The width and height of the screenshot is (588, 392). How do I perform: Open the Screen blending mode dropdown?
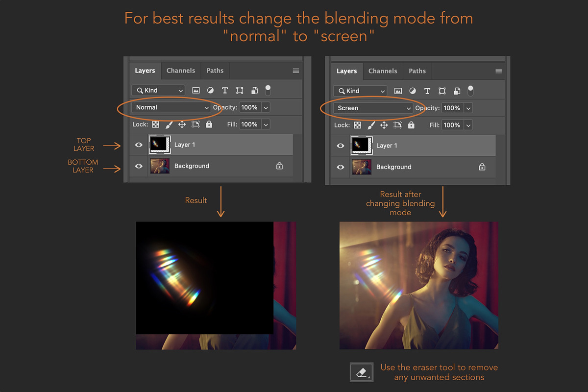(373, 108)
